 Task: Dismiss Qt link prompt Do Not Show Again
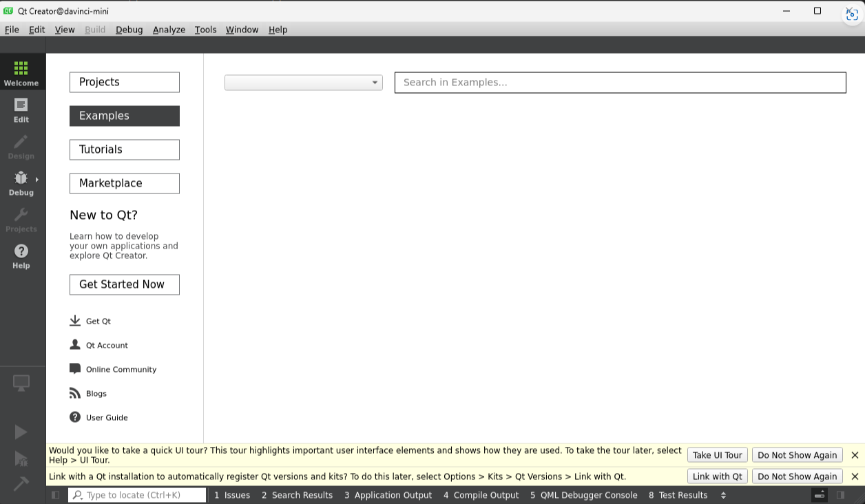[798, 476]
